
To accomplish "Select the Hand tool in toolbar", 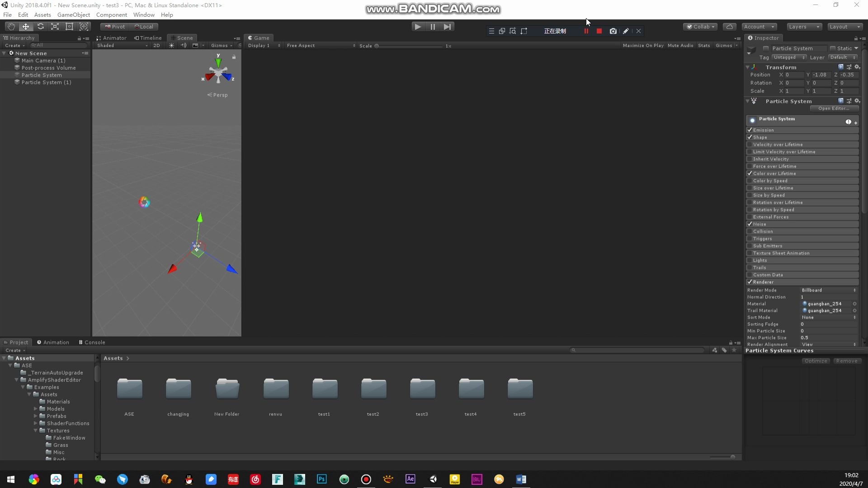I will (11, 27).
